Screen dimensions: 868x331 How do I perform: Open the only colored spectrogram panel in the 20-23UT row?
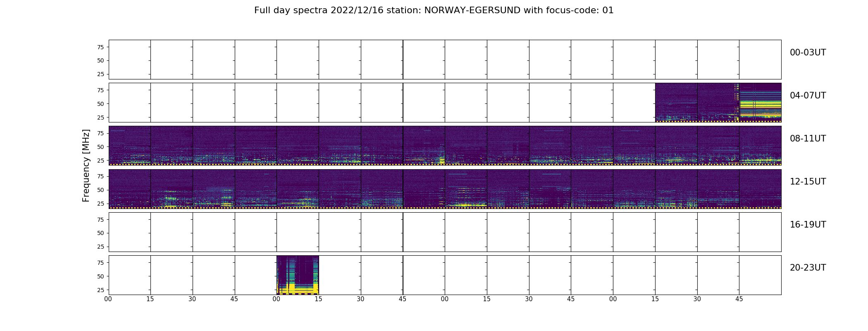(x=298, y=275)
